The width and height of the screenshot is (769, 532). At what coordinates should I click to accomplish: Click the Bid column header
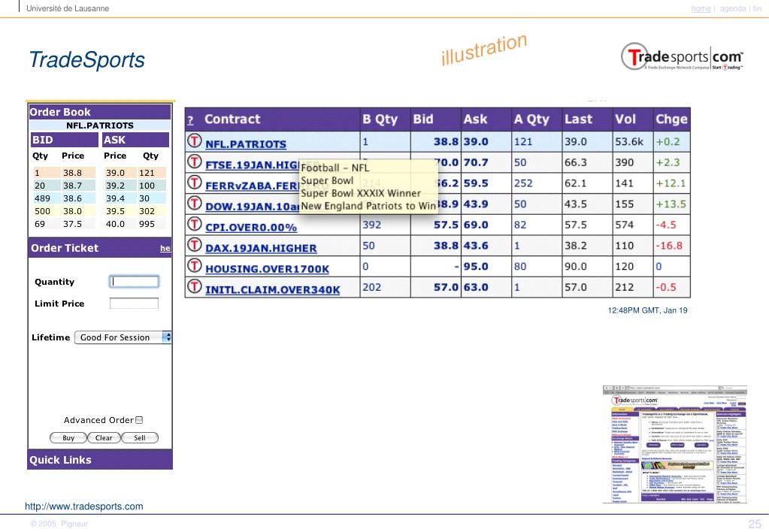point(423,119)
